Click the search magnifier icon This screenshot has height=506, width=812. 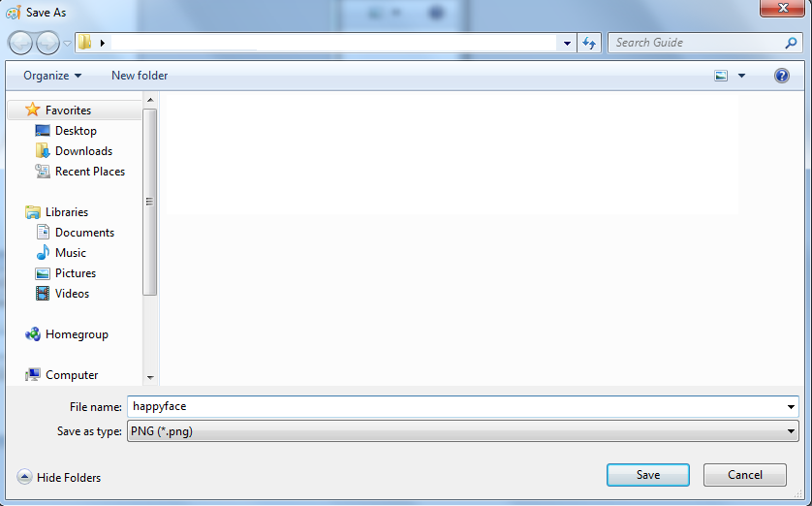pyautogui.click(x=791, y=43)
